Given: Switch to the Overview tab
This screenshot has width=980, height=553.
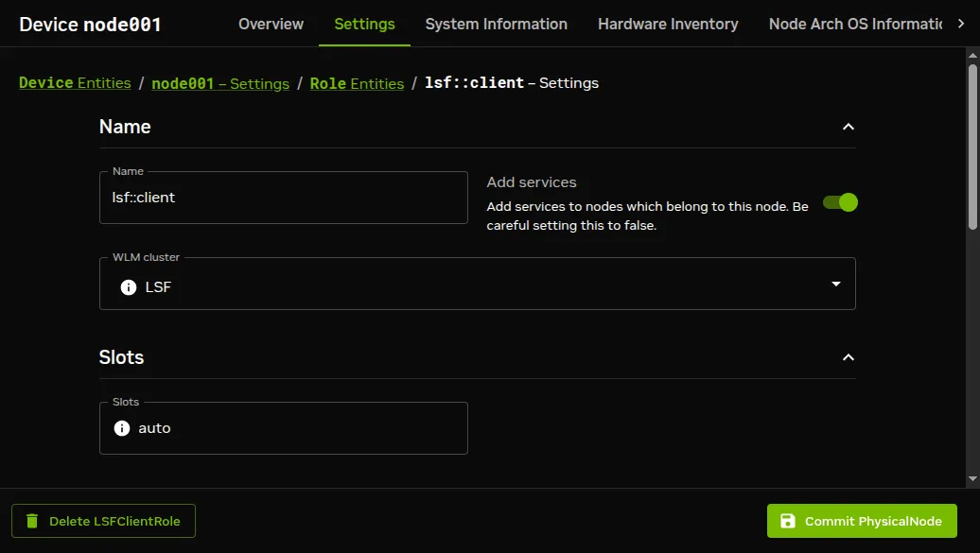Looking at the screenshot, I should pyautogui.click(x=271, y=24).
